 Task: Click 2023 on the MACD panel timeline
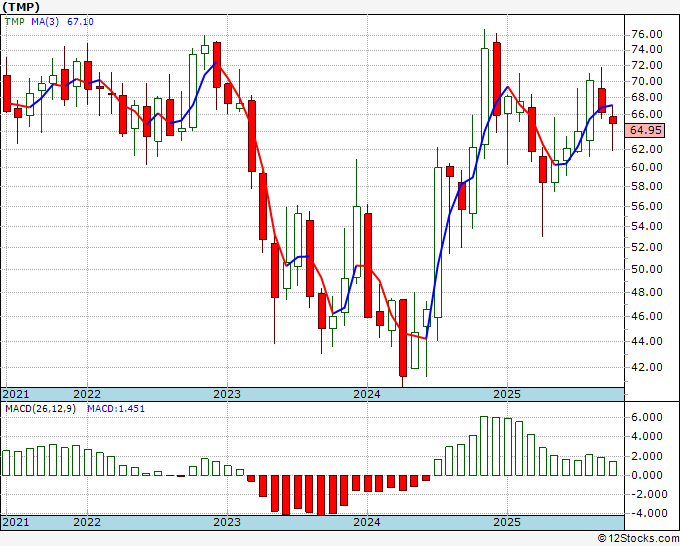coord(227,522)
